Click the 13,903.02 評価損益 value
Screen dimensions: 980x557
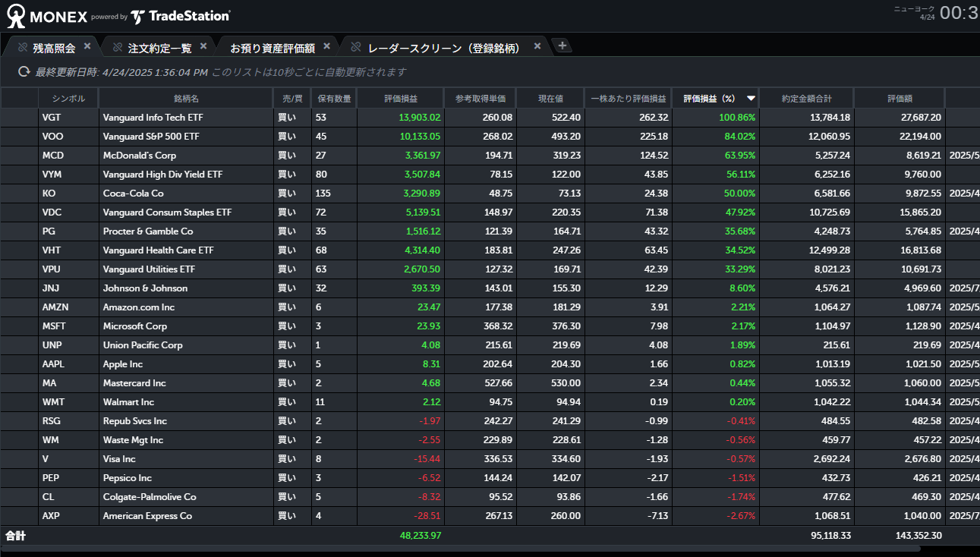point(420,118)
